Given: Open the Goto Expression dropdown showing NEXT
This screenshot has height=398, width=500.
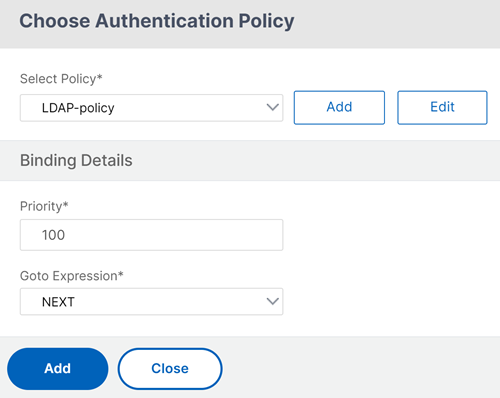Looking at the screenshot, I should (151, 302).
